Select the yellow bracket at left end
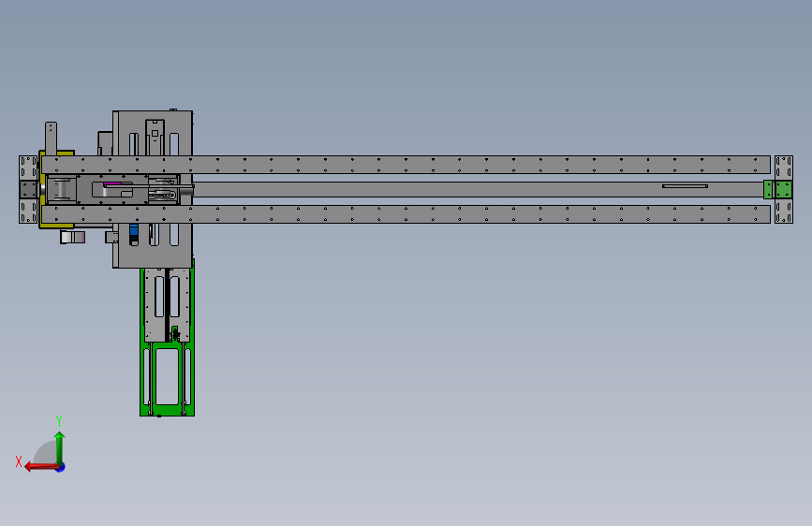The height and width of the screenshot is (526, 812). [x=56, y=189]
